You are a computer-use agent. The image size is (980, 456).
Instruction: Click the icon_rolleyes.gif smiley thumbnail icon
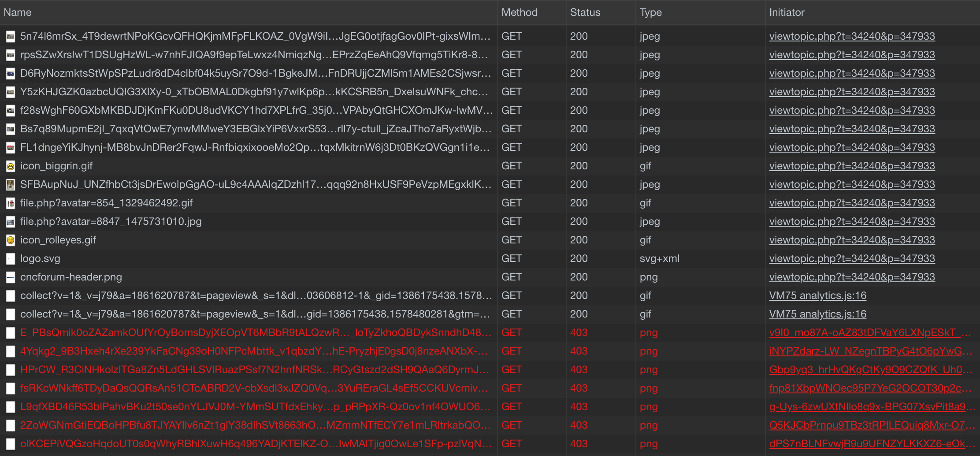(11, 240)
